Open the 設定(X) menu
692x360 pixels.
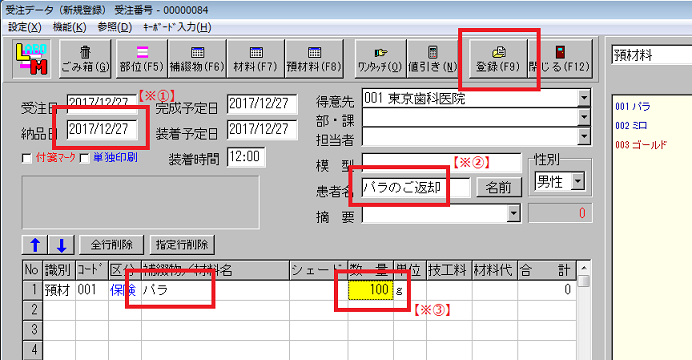pos(25,27)
